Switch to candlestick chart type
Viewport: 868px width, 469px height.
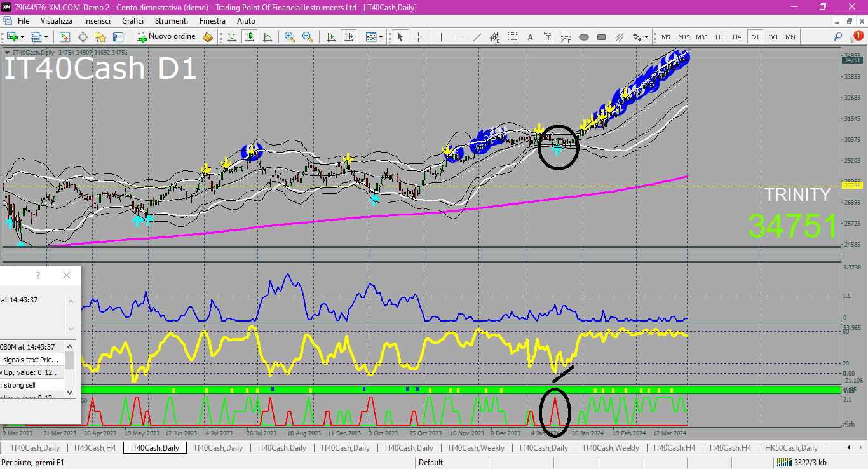[250, 37]
